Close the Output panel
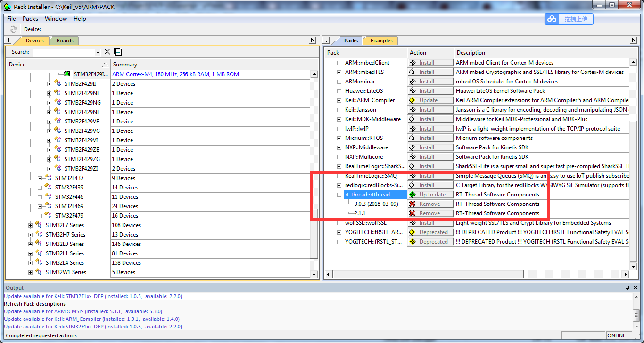This screenshot has width=644, height=343. pos(636,287)
